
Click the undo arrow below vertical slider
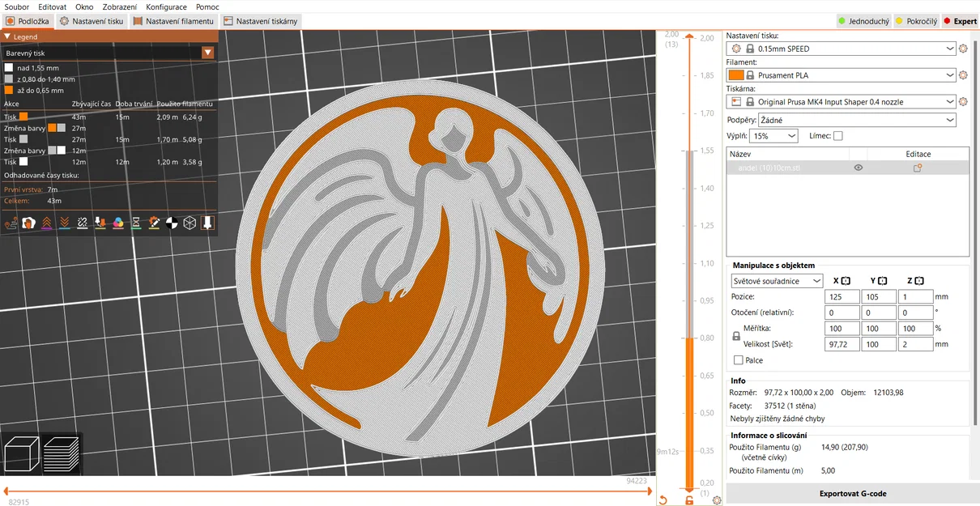click(x=663, y=500)
